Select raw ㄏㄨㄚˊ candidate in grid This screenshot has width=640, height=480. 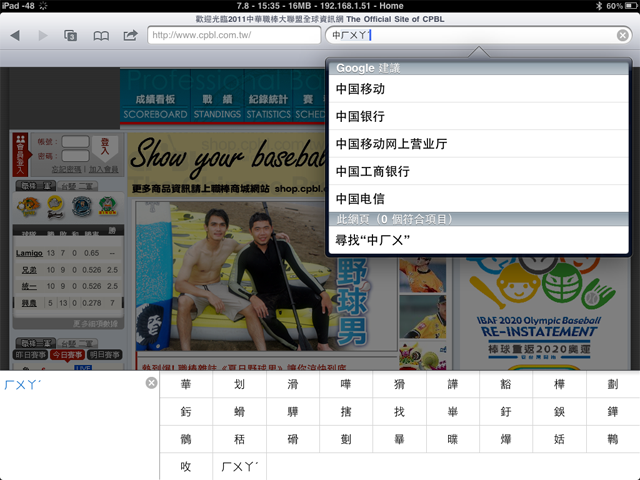(x=239, y=466)
